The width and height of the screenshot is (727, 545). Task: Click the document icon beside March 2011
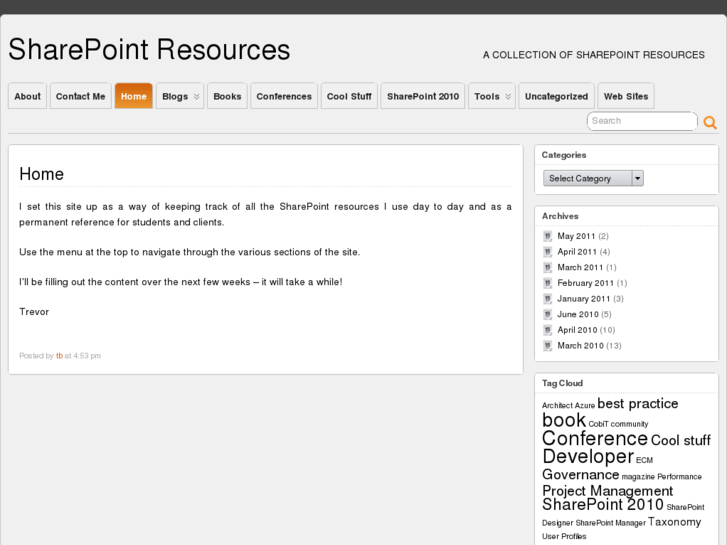[548, 268]
